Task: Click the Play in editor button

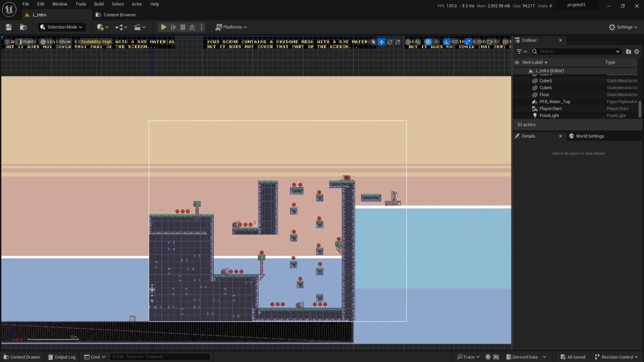Action: coord(163,27)
